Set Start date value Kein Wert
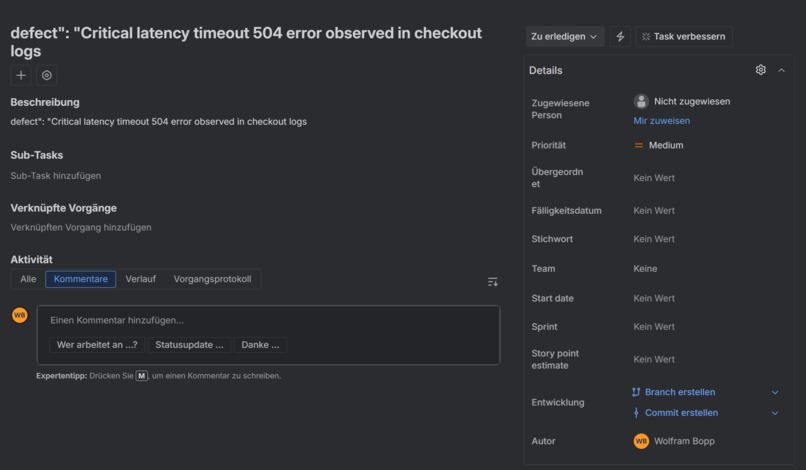Screen dimensions: 806x470 pos(654,298)
